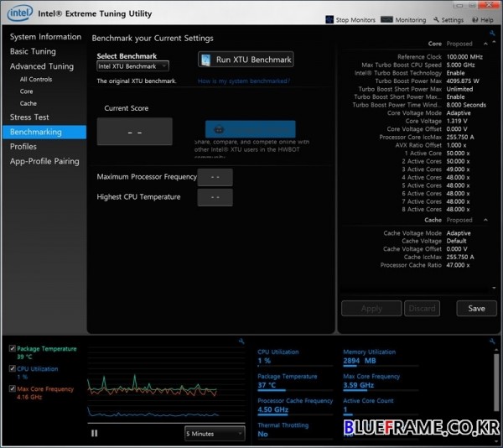Click the Reference Clock value 100.000 MHz
Image resolution: width=503 pixels, height=448 pixels.
pyautogui.click(x=464, y=57)
